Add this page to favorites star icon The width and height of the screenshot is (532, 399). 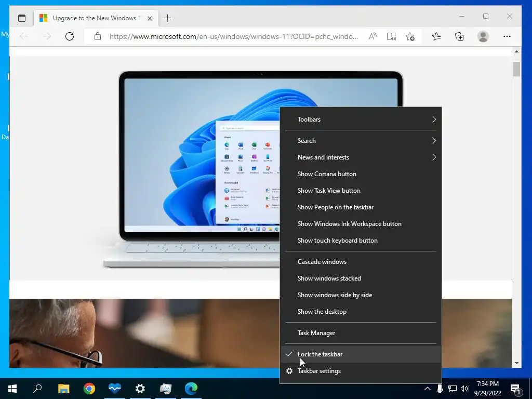pos(410,36)
